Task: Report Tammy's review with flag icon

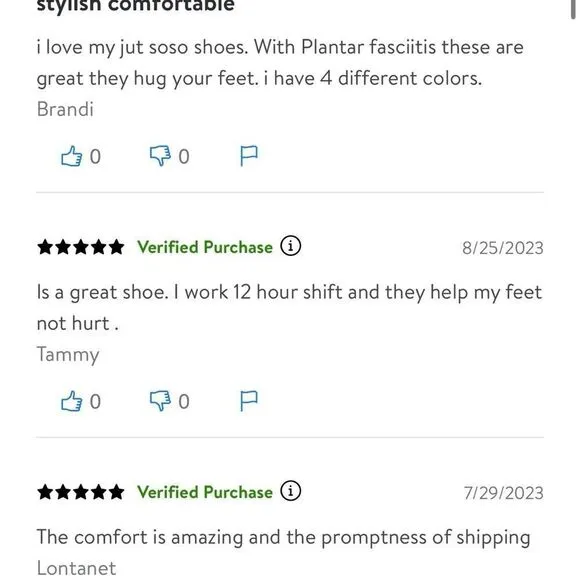Action: [249, 401]
